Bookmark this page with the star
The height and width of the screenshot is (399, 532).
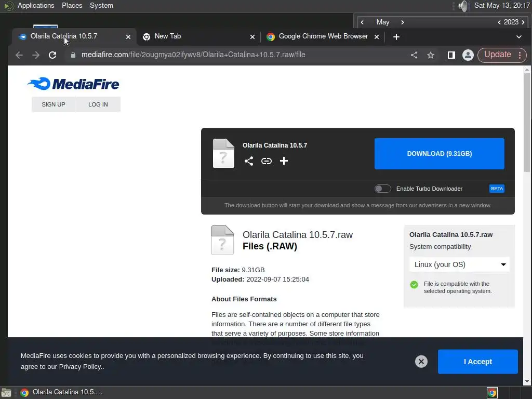tap(431, 55)
